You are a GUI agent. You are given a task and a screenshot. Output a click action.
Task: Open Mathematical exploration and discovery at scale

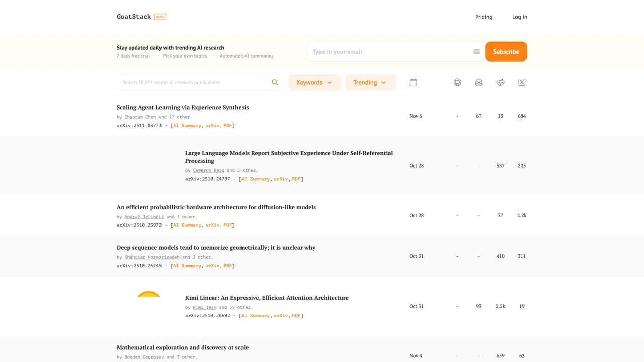coord(183,347)
